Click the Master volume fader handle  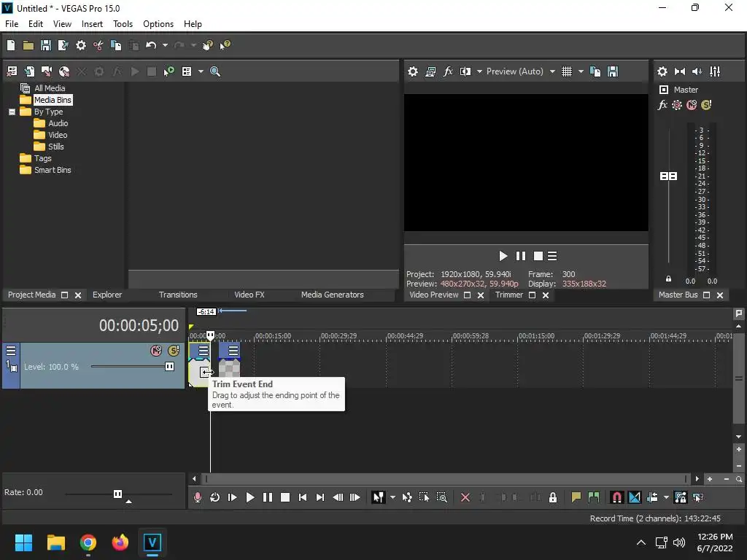pos(668,176)
